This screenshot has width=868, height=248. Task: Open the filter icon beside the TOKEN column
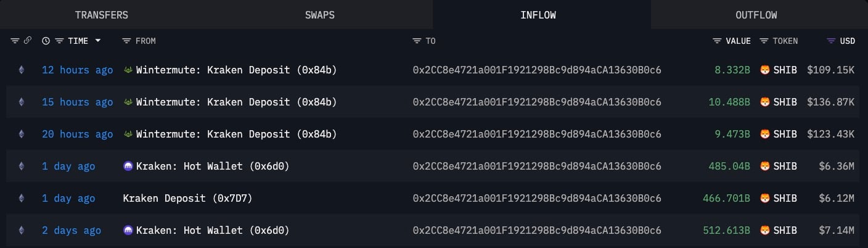764,41
